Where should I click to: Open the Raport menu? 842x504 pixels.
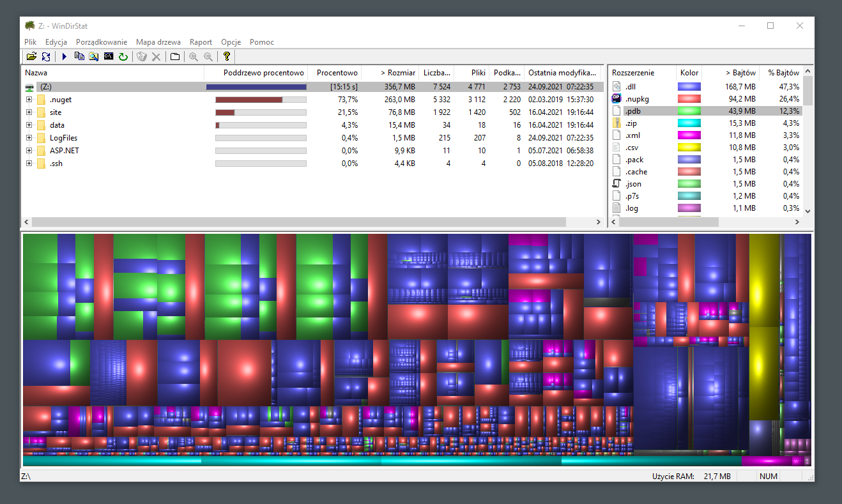(201, 42)
